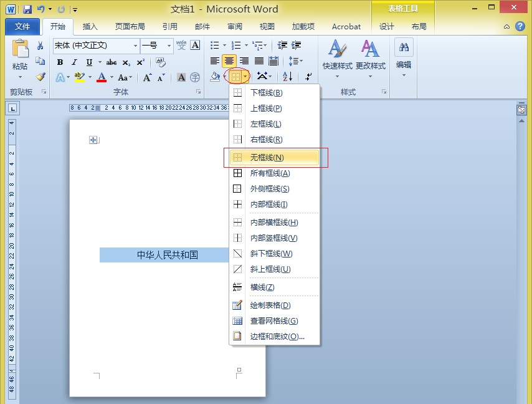Toggle Subscript formatting

126,62
